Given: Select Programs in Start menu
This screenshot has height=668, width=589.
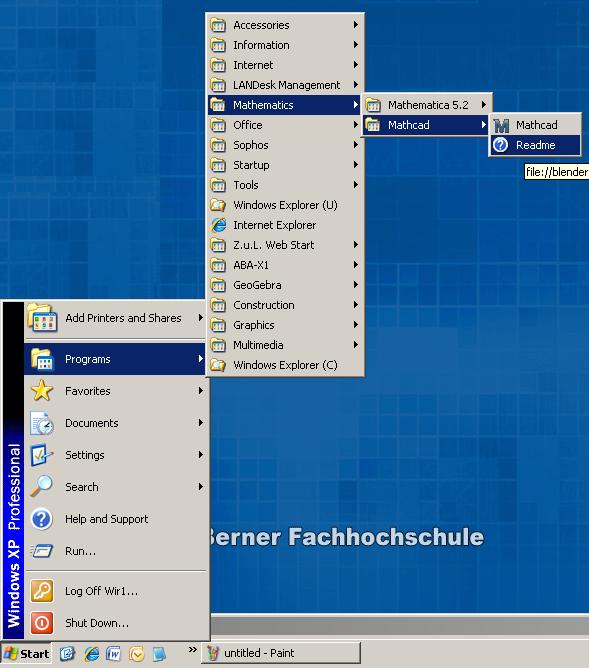Looking at the screenshot, I should click(115, 359).
